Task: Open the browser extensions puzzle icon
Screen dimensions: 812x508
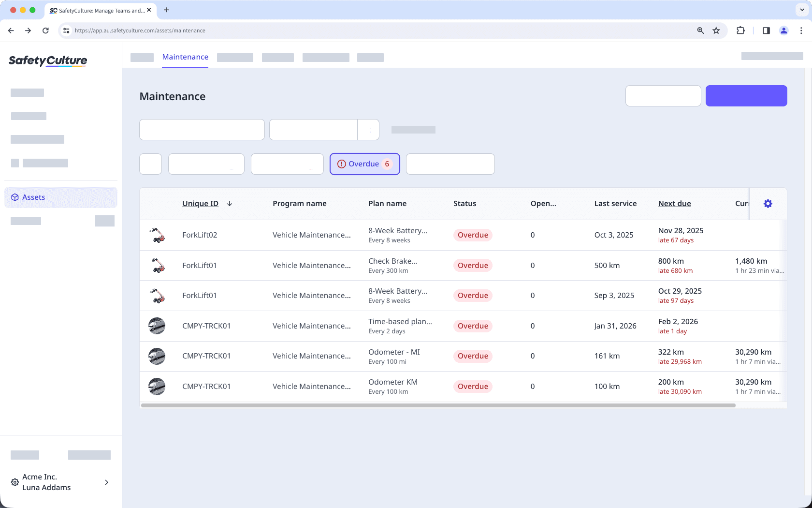Action: [x=740, y=30]
